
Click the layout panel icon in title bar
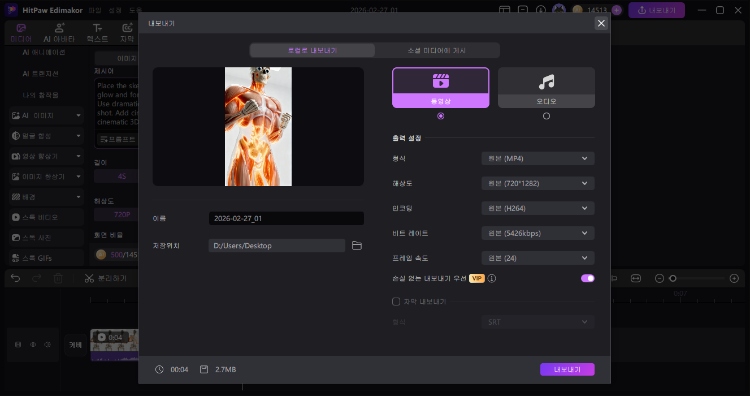click(504, 10)
